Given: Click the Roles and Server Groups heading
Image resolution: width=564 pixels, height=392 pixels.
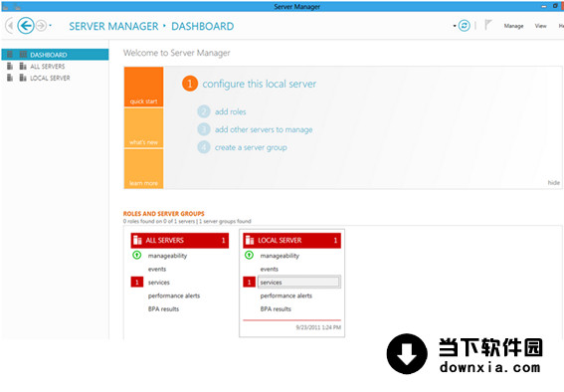Looking at the screenshot, I should 164,214.
